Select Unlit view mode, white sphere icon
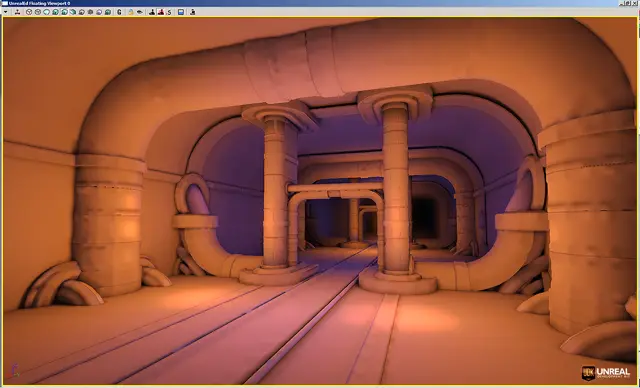This screenshot has height=388, width=640. click(x=47, y=12)
